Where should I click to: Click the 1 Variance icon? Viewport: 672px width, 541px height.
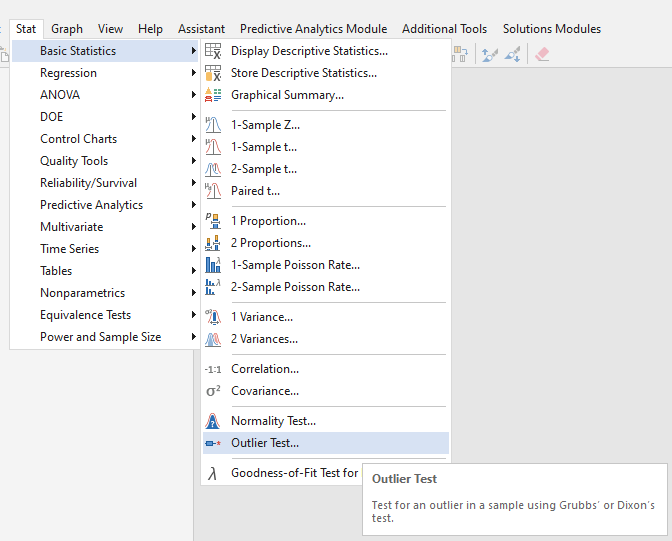click(213, 317)
